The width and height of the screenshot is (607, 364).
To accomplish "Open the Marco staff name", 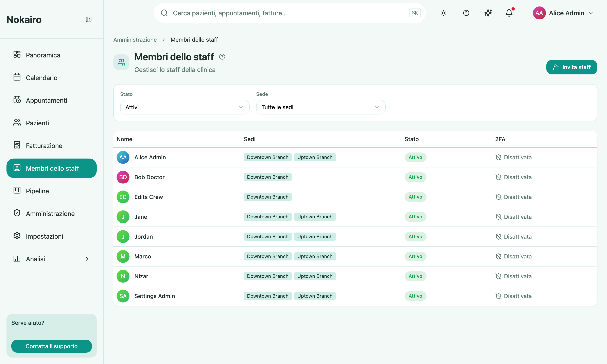I will [143, 256].
